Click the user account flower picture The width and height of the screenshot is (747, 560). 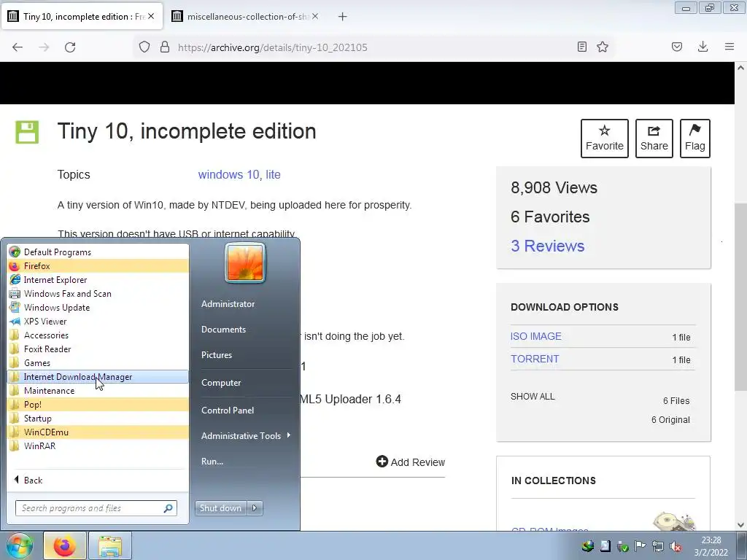coord(245,262)
